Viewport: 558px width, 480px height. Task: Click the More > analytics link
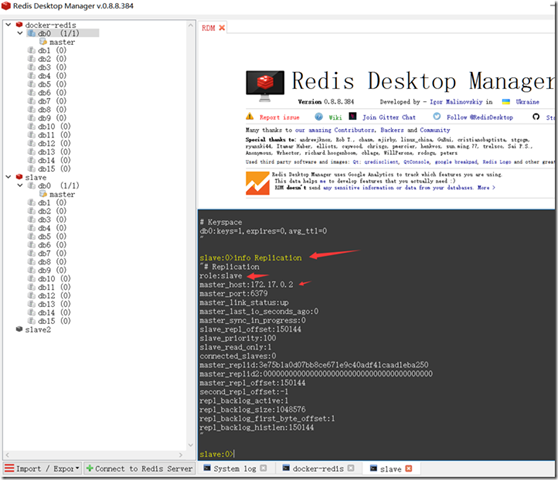click(486, 188)
